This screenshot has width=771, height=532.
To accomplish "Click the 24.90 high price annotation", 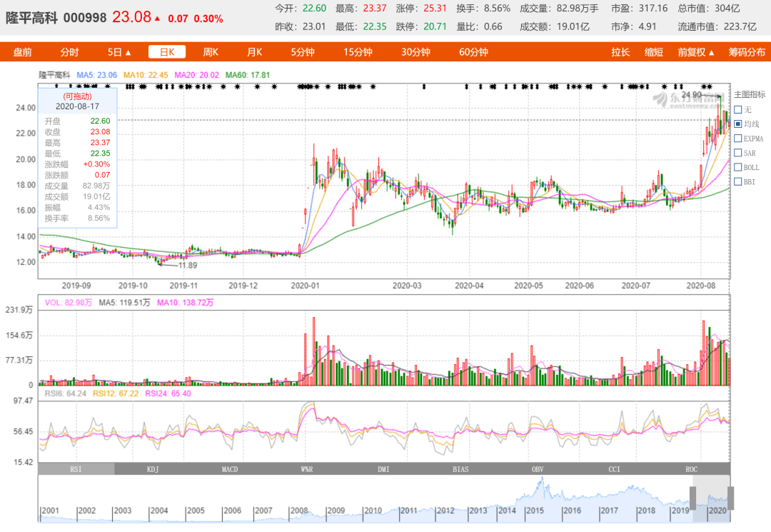I will point(691,95).
